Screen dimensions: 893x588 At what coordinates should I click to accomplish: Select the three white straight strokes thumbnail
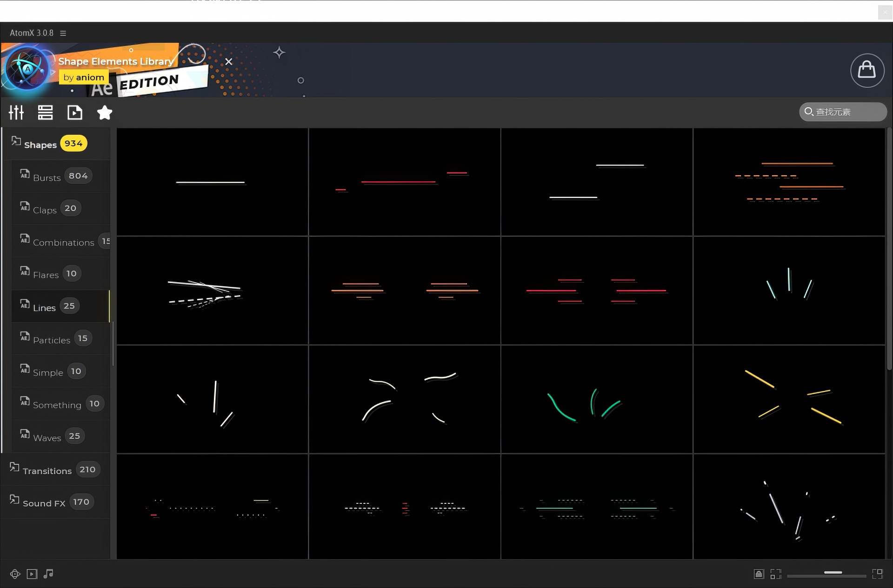coord(212,399)
